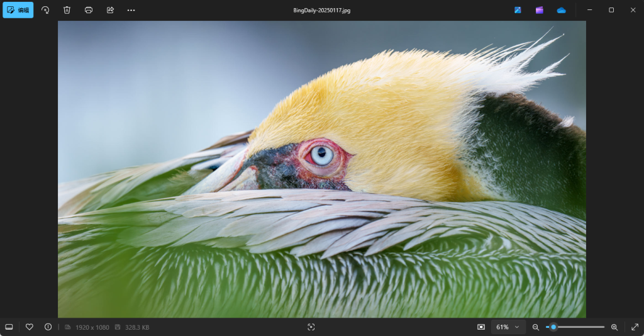Delete the photo using the trash icon
This screenshot has height=336, width=644.
pyautogui.click(x=67, y=10)
